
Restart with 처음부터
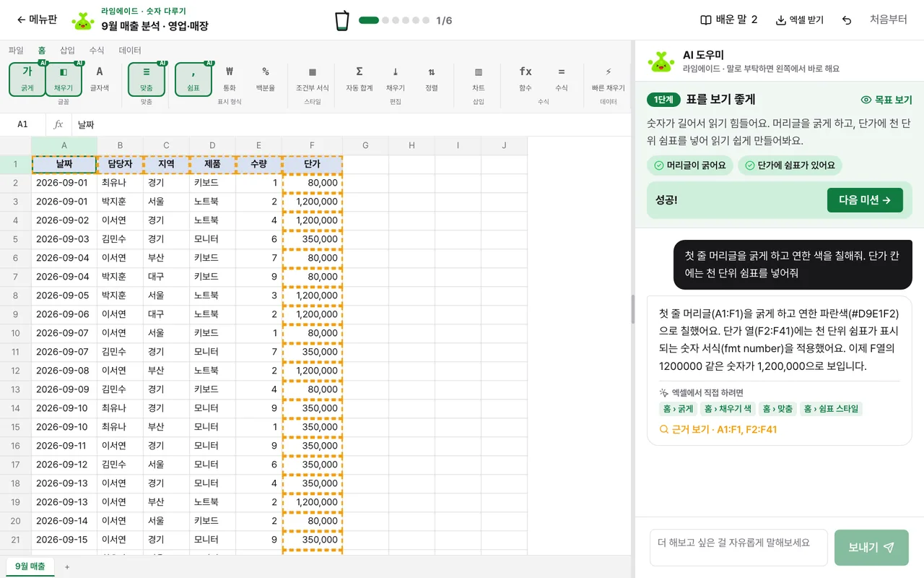(x=889, y=20)
